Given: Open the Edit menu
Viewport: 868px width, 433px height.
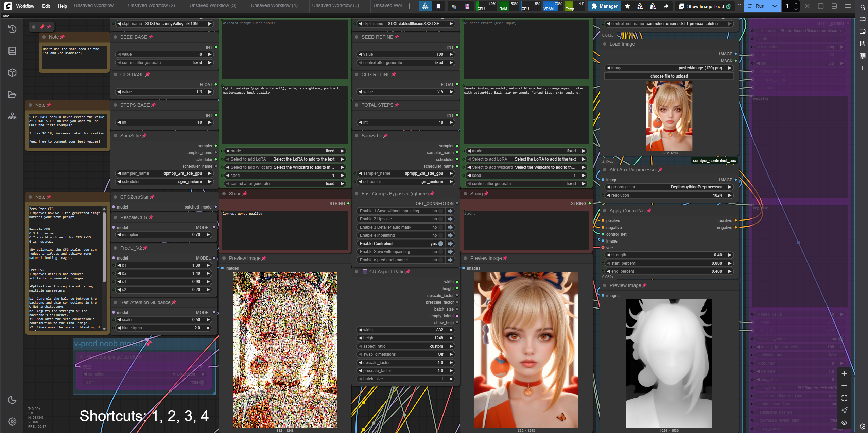Looking at the screenshot, I should tap(46, 6).
